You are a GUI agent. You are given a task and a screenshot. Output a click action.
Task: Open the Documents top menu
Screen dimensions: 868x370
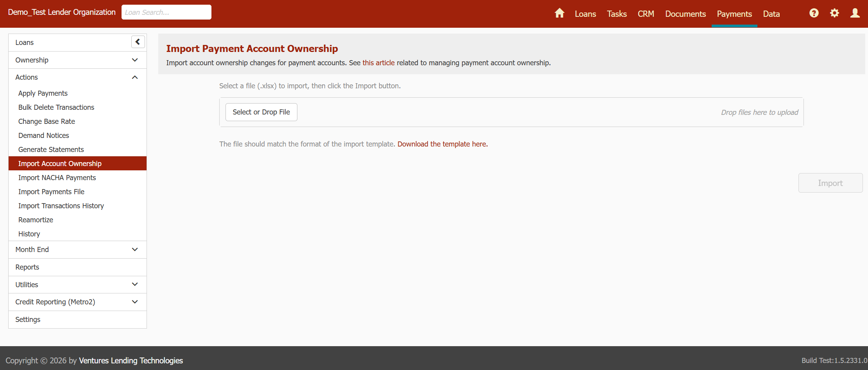point(685,14)
